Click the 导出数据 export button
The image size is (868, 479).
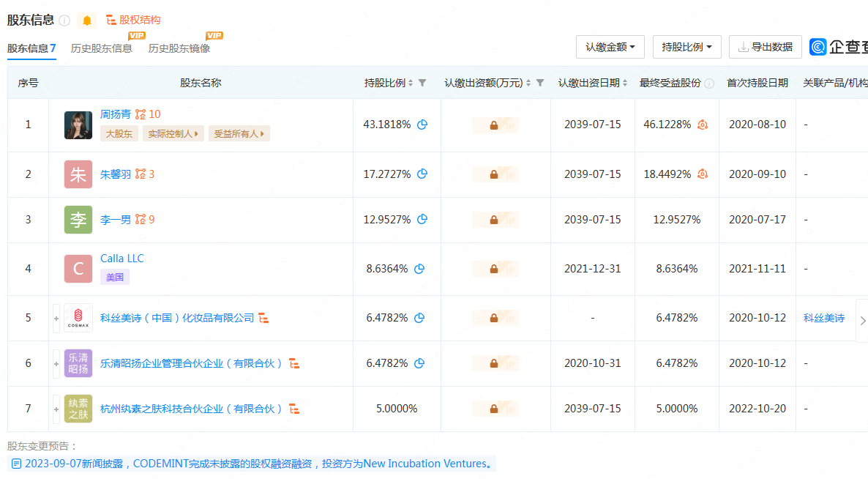coord(765,47)
